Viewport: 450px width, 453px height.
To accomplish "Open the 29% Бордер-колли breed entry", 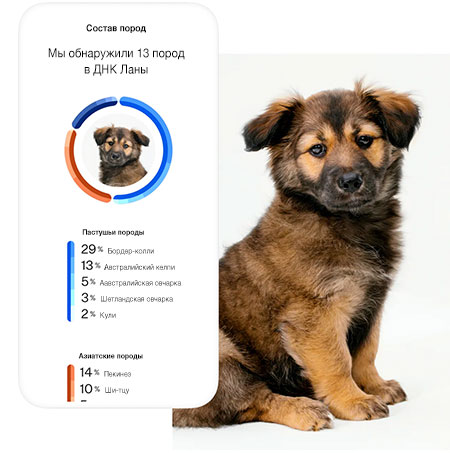I will click(117, 250).
